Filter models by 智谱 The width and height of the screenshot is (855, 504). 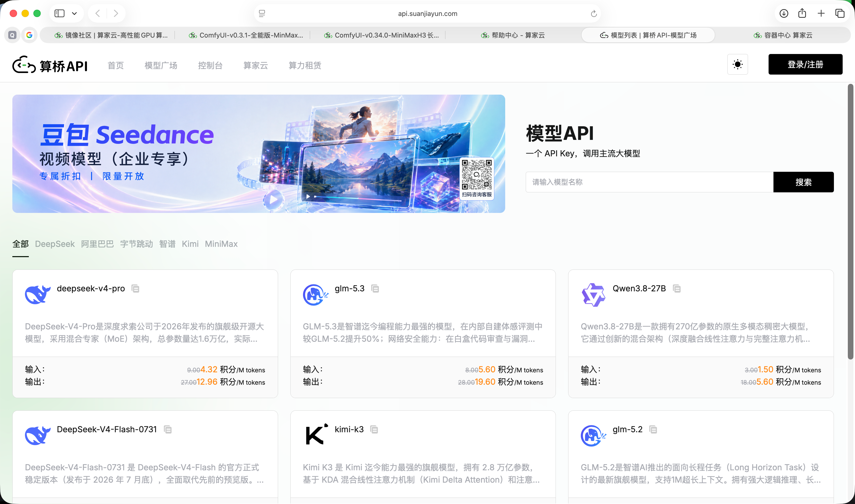167,244
